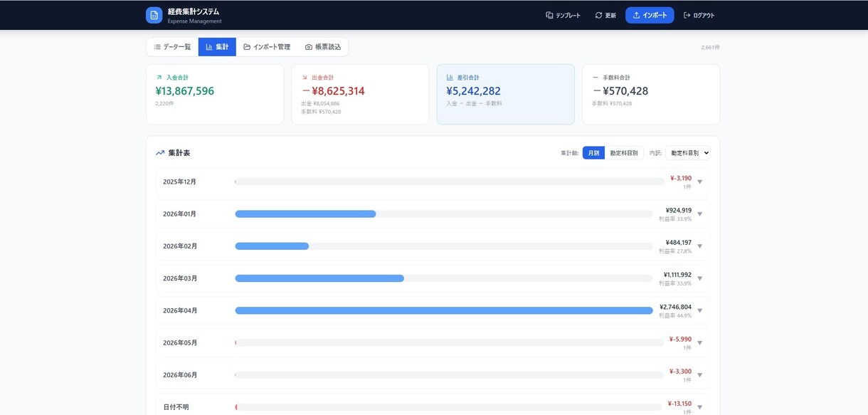868x415 pixels.
Task: Click the －¥8,625,314 amount
Action: [333, 91]
